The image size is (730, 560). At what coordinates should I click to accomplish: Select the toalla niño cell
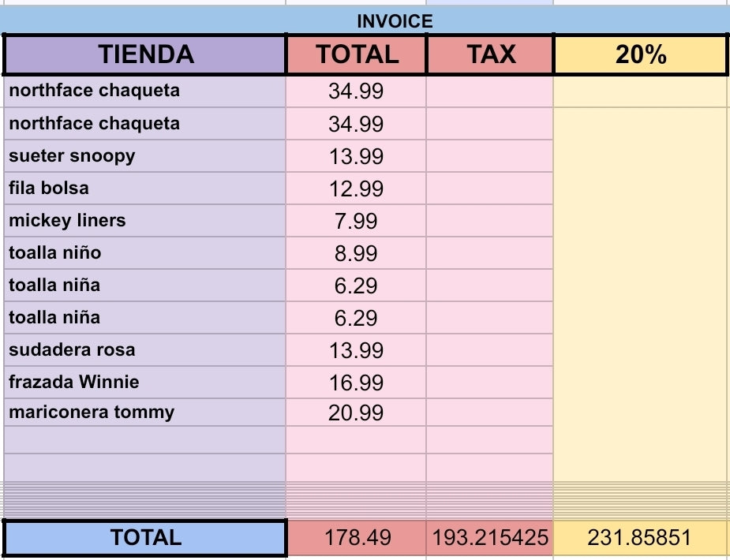tap(145, 253)
